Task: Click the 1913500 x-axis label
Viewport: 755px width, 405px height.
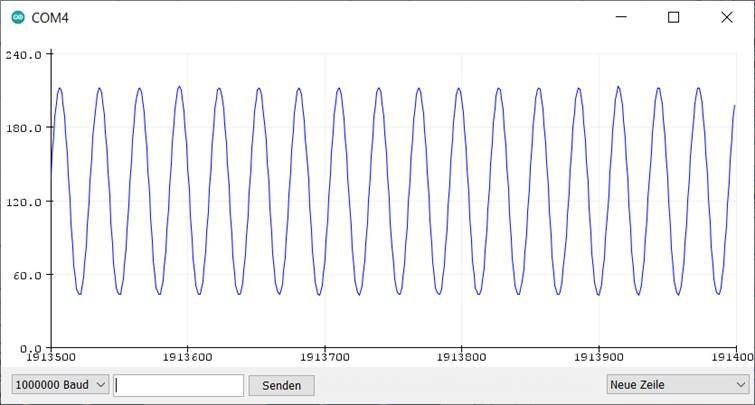Action: click(x=52, y=356)
